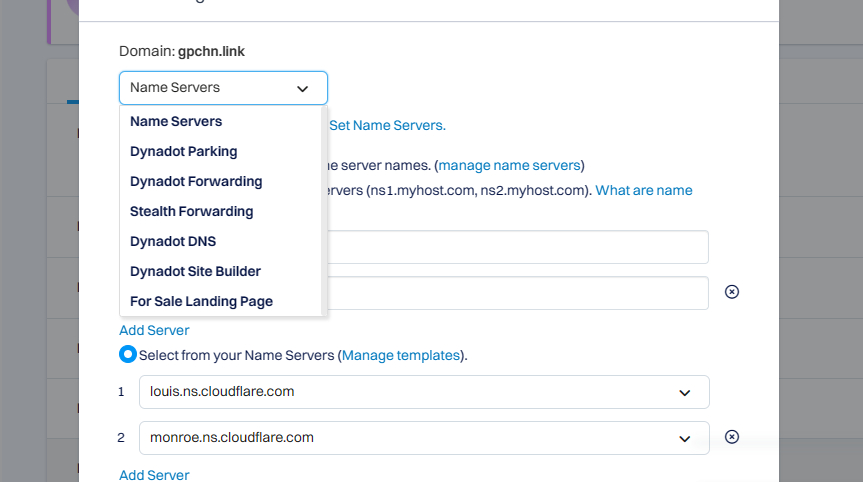
Task: Choose Dynadot Parking from the list
Action: [x=184, y=152]
